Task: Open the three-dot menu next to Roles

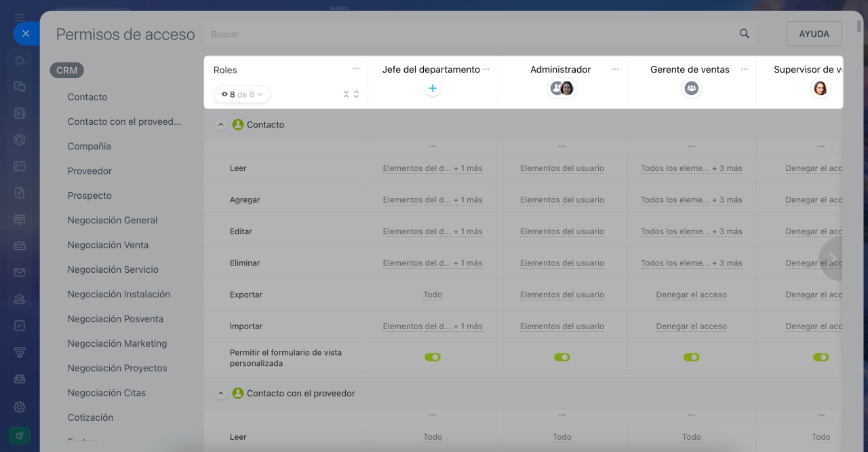Action: coord(356,69)
